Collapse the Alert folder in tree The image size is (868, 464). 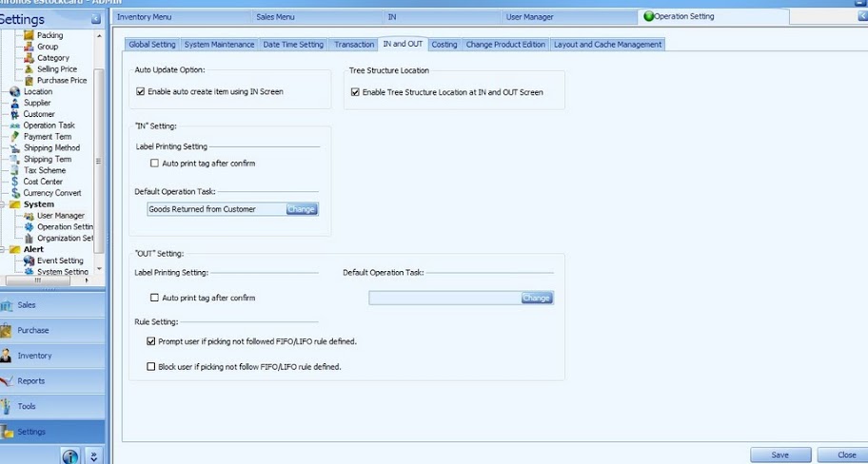(x=3, y=249)
